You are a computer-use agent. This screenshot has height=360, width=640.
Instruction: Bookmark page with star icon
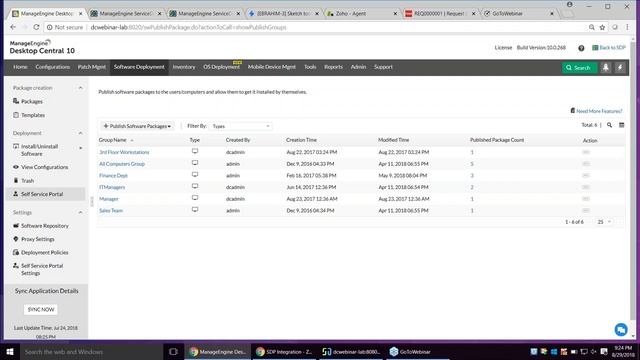tap(602, 27)
